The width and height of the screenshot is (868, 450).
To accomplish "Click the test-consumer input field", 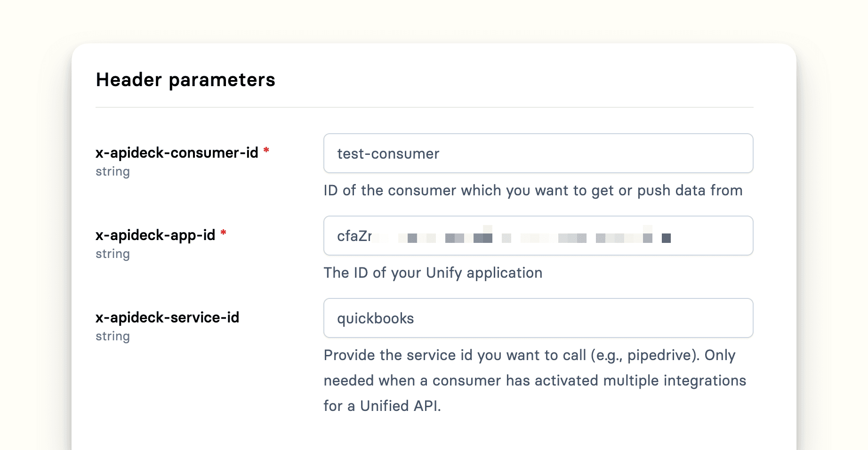I will [x=538, y=153].
